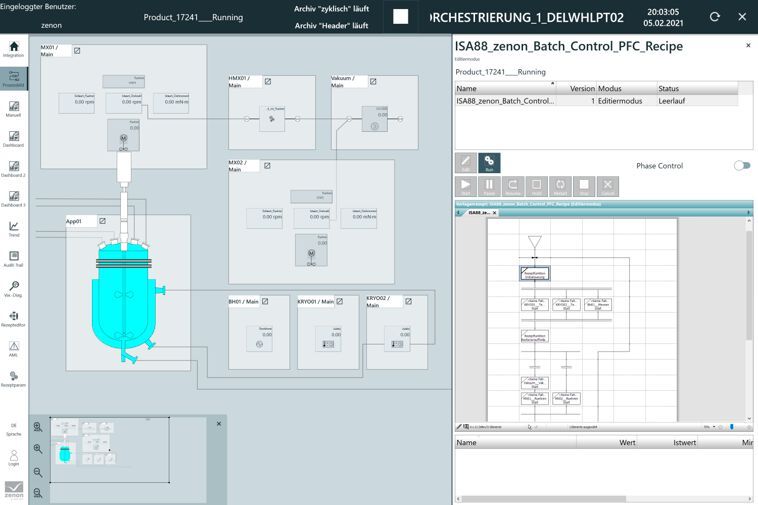Viewport: 758px width, 505px height.
Task: Click the Pause recipe button
Action: tap(489, 186)
